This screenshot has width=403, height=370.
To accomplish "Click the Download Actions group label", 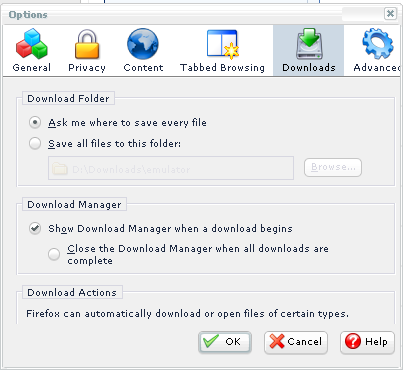I will tap(72, 292).
